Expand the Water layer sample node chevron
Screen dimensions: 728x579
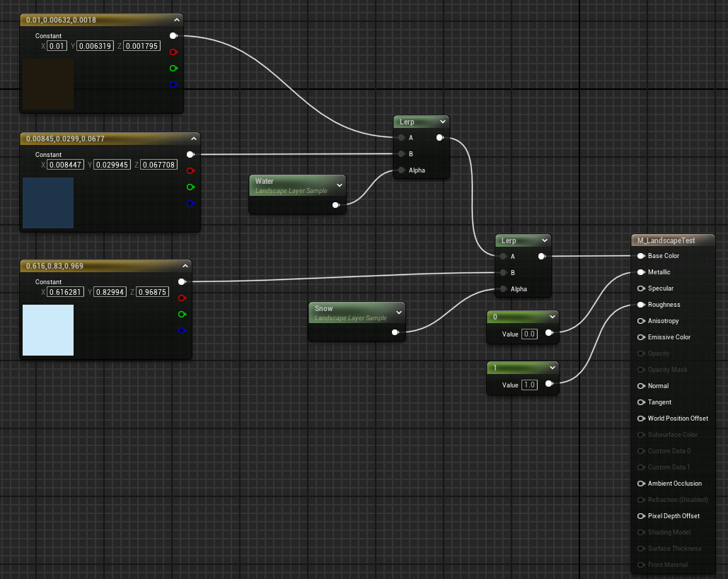coord(340,185)
